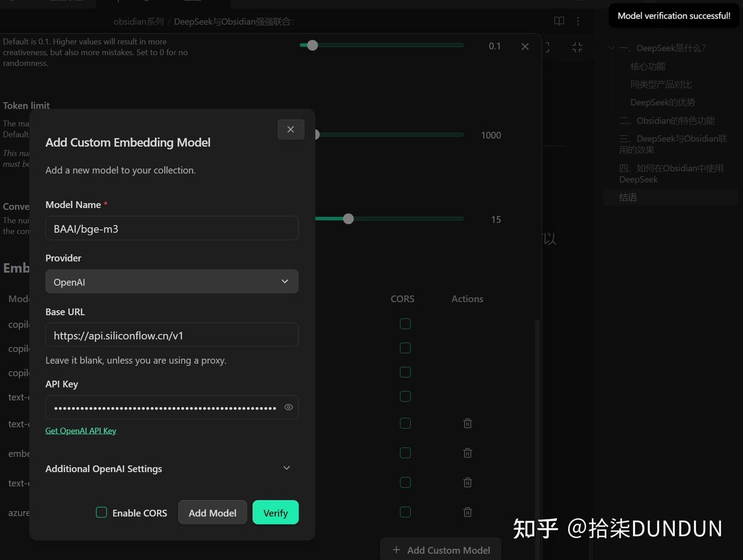Image resolution: width=743 pixels, height=560 pixels.
Task: Jump to the 结语 outline heading
Action: (x=628, y=197)
